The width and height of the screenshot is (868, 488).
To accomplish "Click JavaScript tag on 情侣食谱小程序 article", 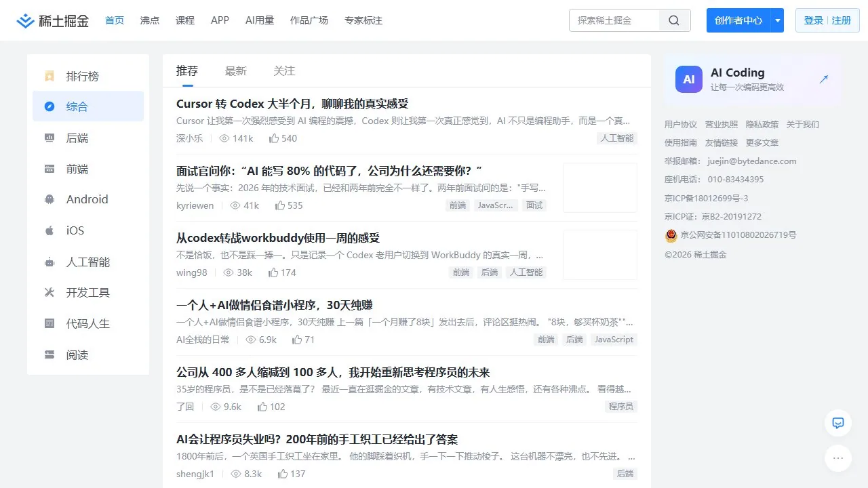I will click(x=614, y=340).
